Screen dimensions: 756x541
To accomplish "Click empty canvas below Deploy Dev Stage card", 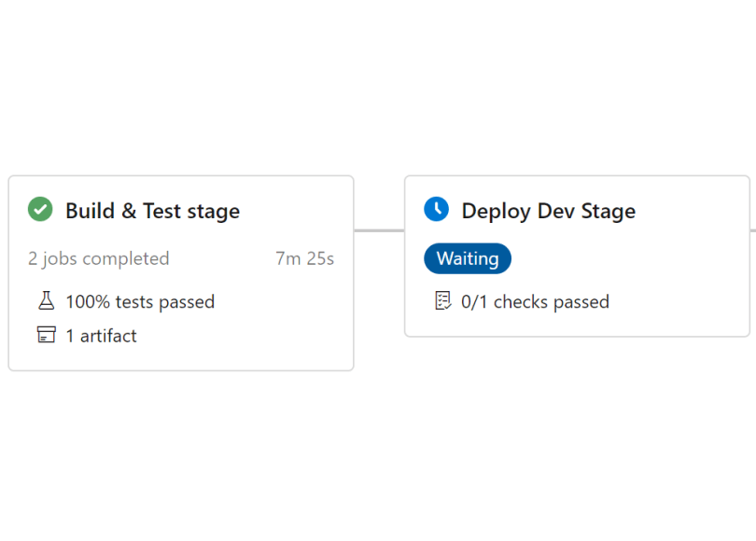I will point(579,429).
